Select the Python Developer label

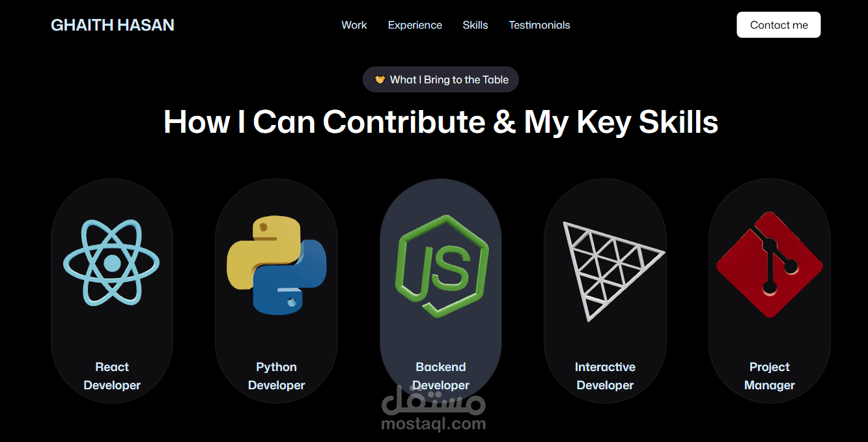tap(277, 376)
